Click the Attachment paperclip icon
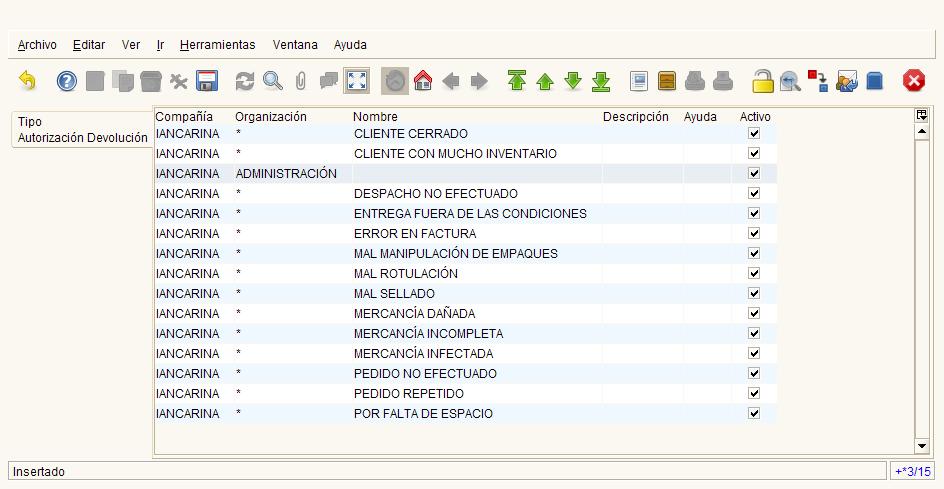Viewport: 944px width, 489px height. (300, 81)
